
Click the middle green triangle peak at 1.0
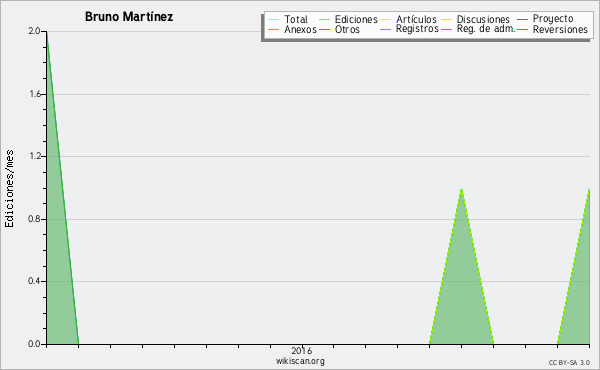(461, 189)
